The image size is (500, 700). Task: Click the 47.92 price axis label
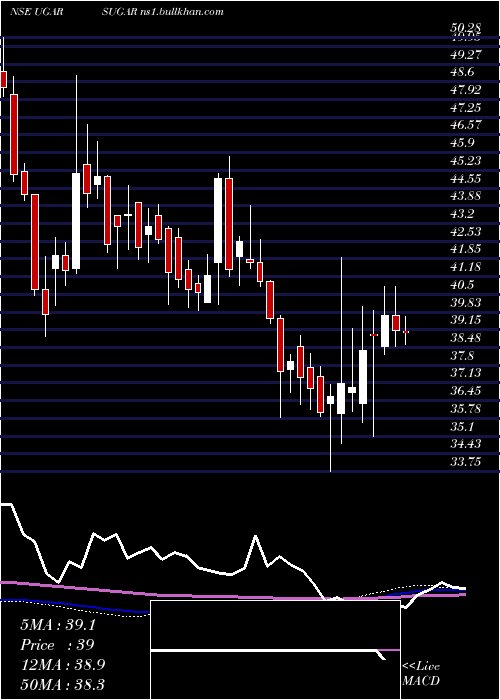(467, 90)
